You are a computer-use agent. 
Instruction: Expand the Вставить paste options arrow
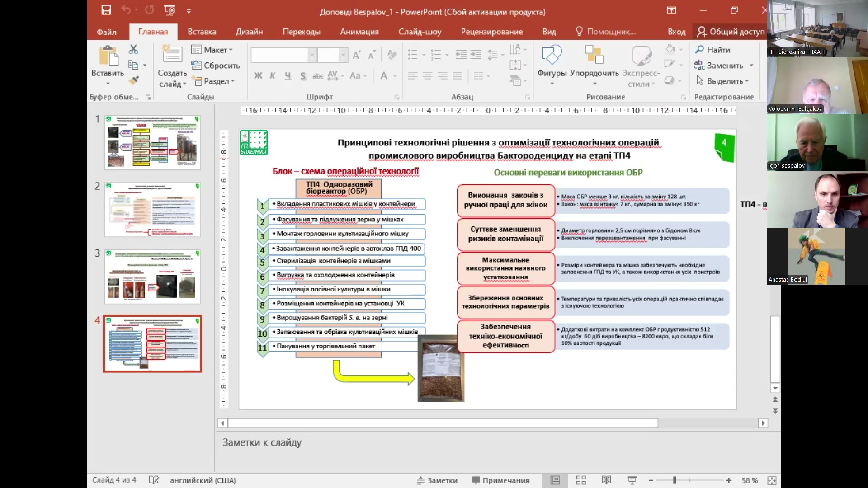108,84
